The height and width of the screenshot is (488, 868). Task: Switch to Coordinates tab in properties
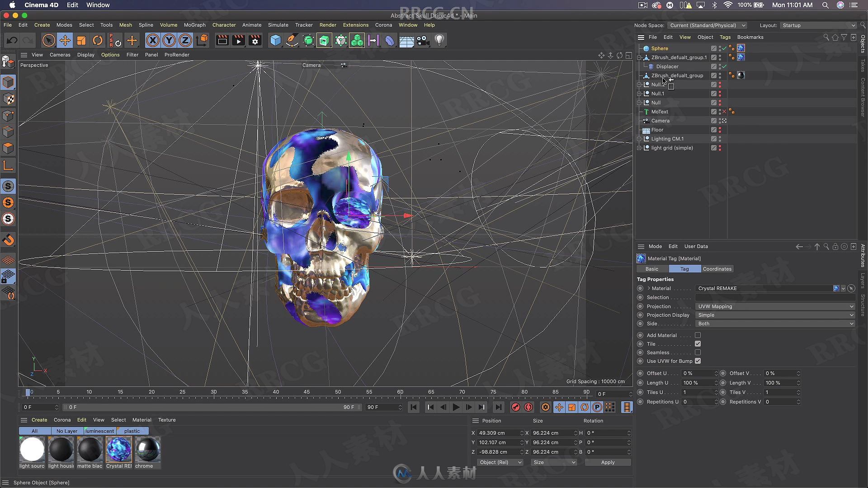[x=717, y=269]
